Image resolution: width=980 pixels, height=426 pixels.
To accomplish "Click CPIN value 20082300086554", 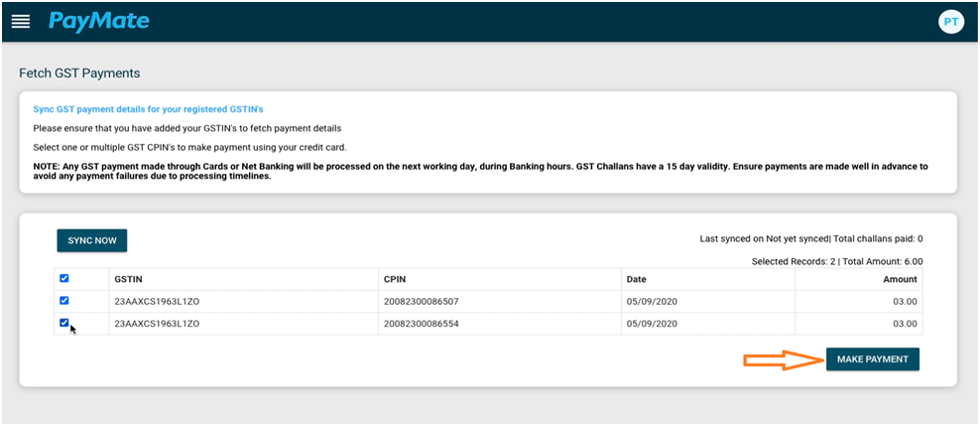I will [422, 324].
